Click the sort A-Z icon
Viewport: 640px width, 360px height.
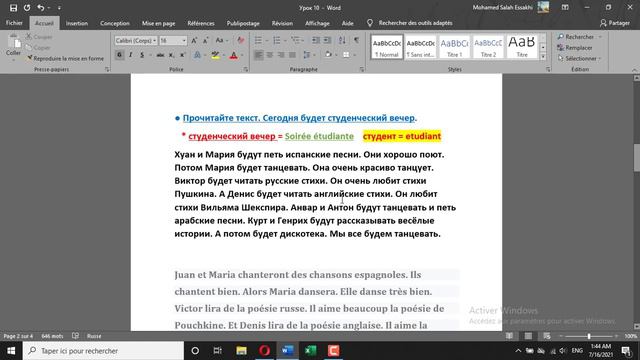(x=342, y=40)
